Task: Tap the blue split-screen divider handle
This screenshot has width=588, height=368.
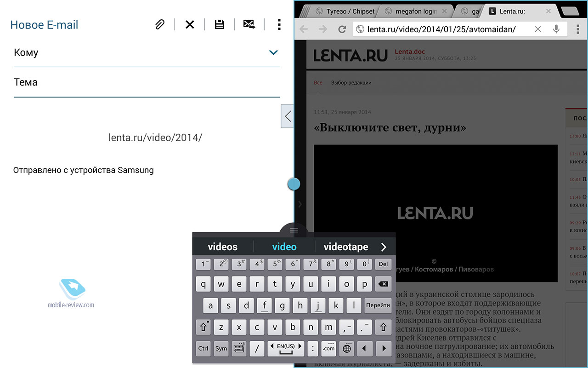Action: click(294, 184)
